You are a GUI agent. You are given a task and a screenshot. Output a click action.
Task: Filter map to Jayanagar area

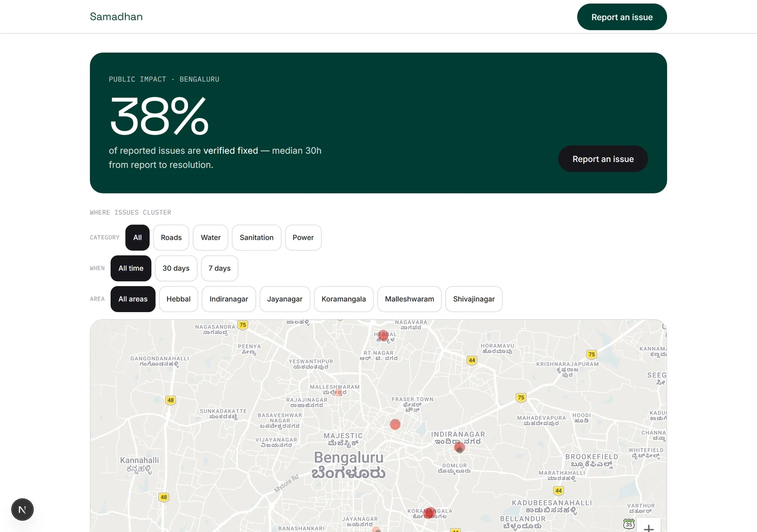pyautogui.click(x=285, y=299)
